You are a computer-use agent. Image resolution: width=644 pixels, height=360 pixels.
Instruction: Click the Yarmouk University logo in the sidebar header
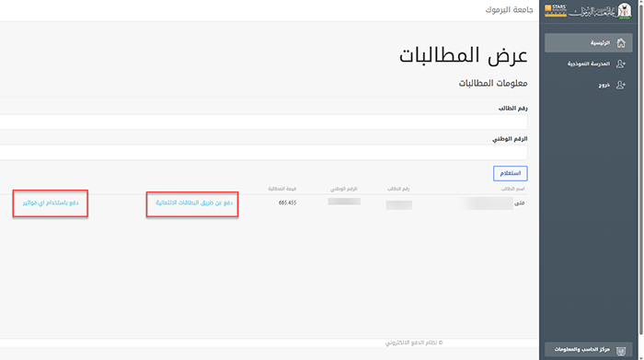coord(600,11)
